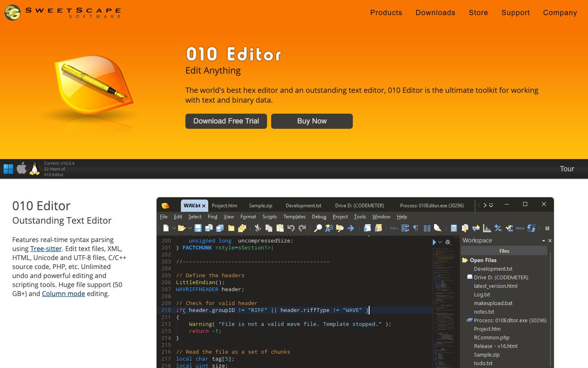Open the Products navigation menu

386,13
